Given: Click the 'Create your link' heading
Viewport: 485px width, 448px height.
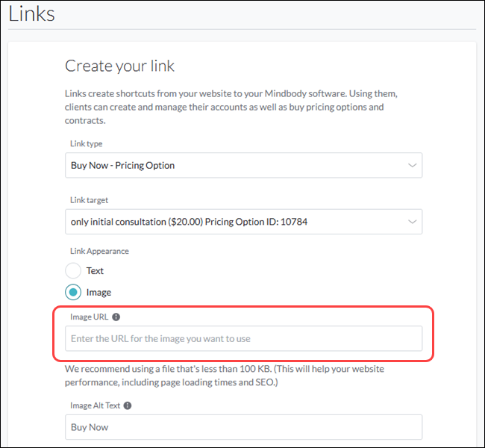Looking at the screenshot, I should pyautogui.click(x=119, y=66).
